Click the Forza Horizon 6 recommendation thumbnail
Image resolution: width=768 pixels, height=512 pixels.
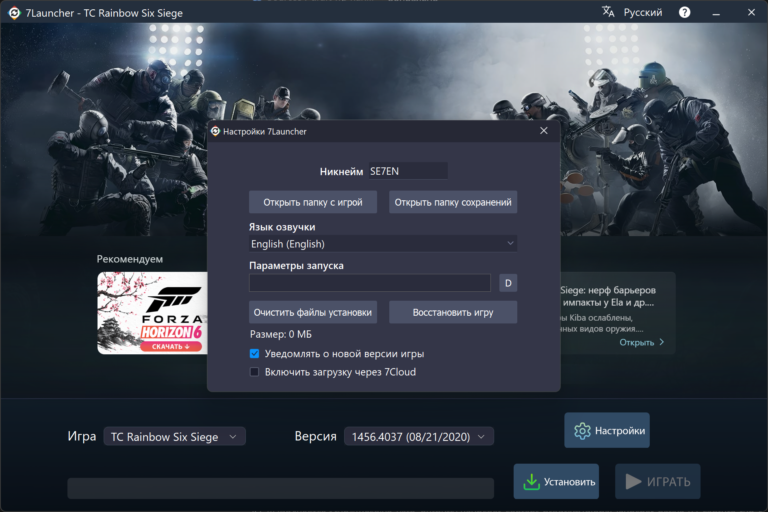tap(152, 313)
